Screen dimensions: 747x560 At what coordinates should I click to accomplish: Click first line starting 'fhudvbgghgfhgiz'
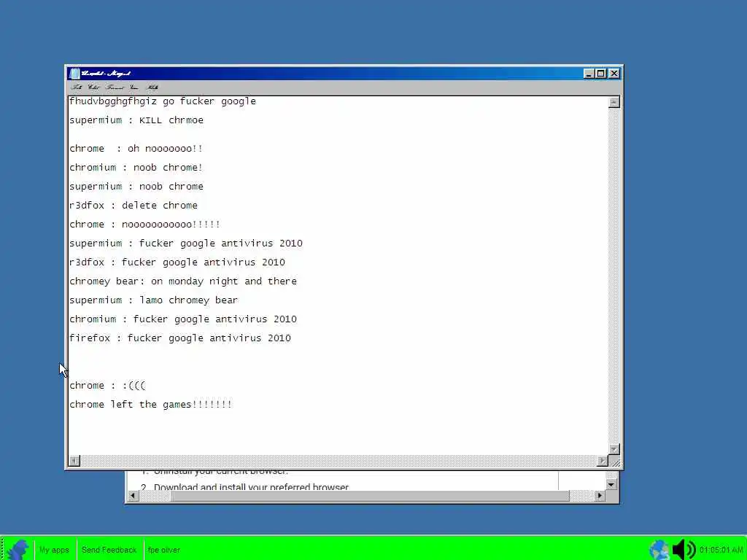tap(163, 101)
